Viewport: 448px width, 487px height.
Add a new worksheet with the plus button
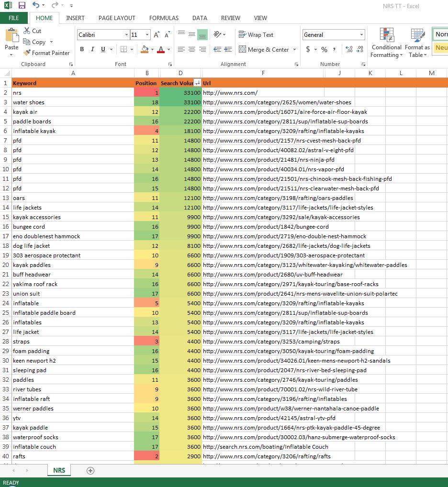(x=90, y=471)
